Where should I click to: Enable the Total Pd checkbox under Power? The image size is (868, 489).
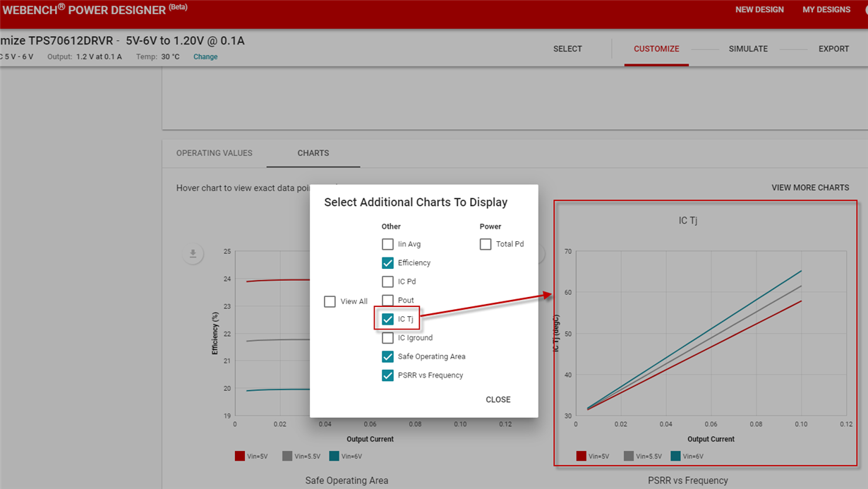pos(486,243)
